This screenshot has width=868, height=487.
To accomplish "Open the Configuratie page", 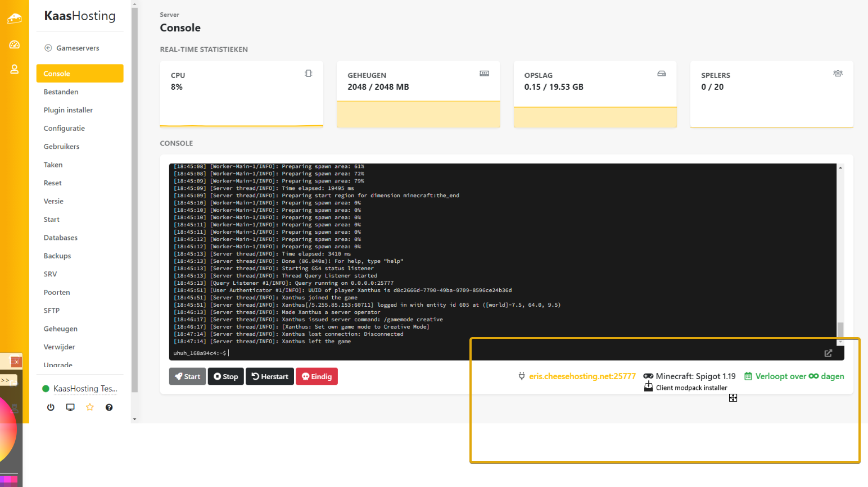I will [x=64, y=128].
